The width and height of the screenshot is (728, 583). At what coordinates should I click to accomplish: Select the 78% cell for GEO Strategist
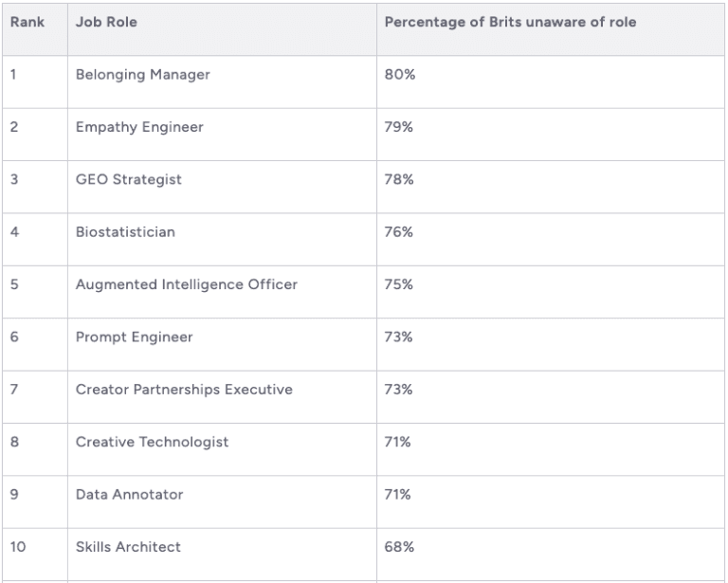point(399,179)
